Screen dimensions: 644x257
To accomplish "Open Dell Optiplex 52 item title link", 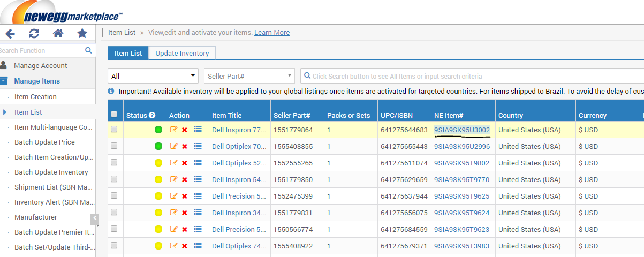I will click(239, 163).
